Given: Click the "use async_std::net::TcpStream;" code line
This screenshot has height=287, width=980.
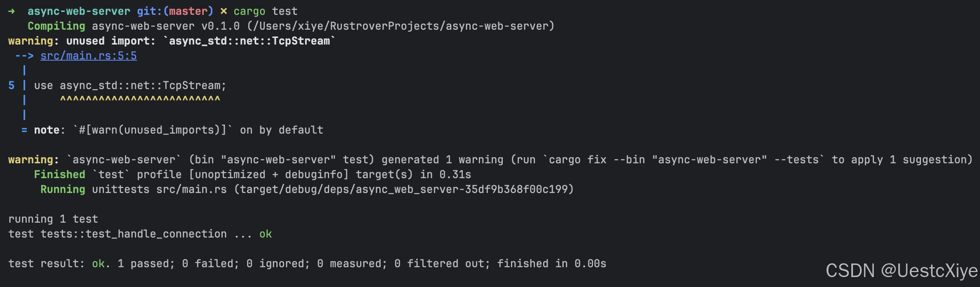Looking at the screenshot, I should pyautogui.click(x=130, y=85).
